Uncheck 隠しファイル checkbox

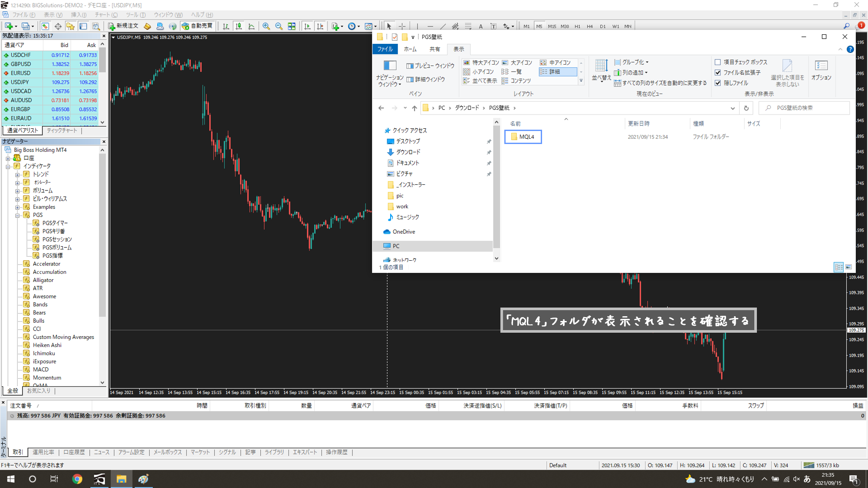(x=718, y=83)
